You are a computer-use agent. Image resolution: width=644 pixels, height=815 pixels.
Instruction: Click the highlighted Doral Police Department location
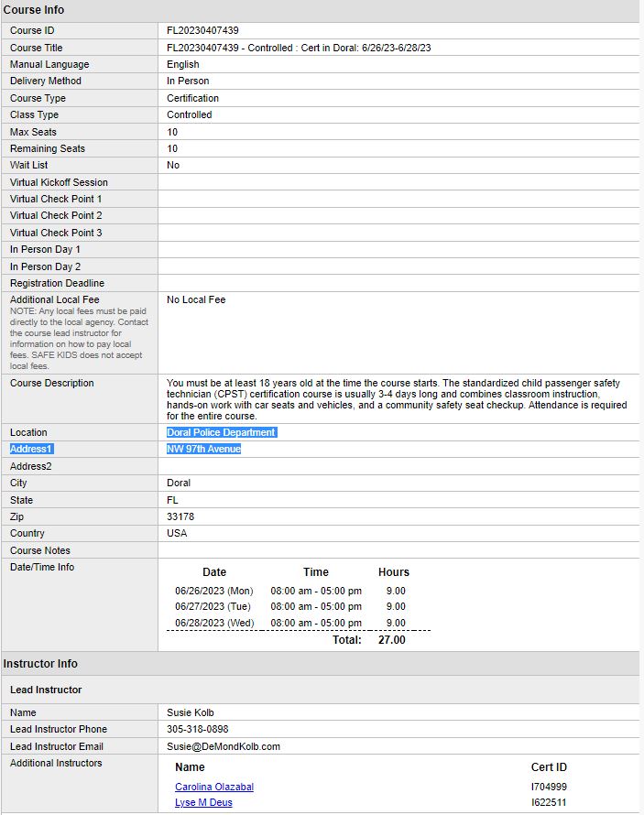point(222,432)
